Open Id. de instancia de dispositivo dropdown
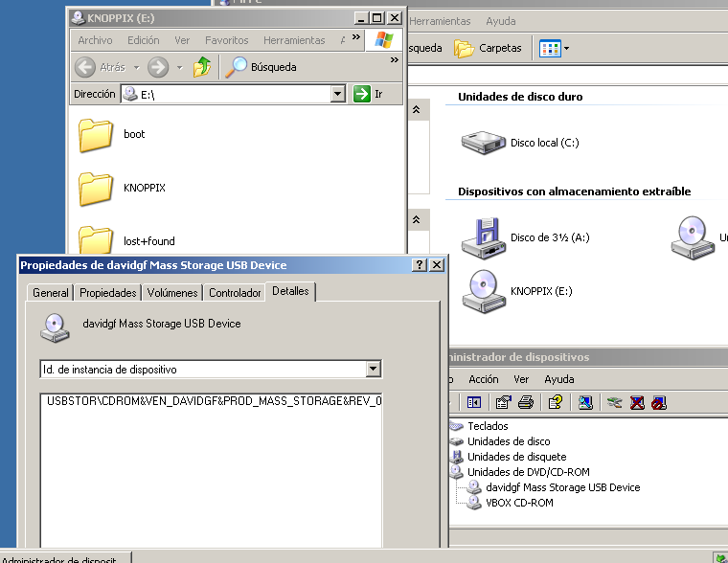Viewport: 728px width, 563px height. click(373, 370)
